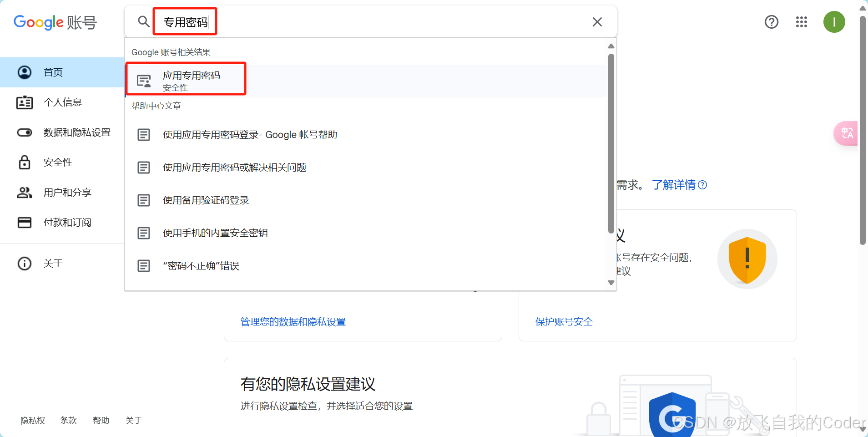
Task: Open 管理您的数据和隐私设置 link
Action: tap(293, 322)
